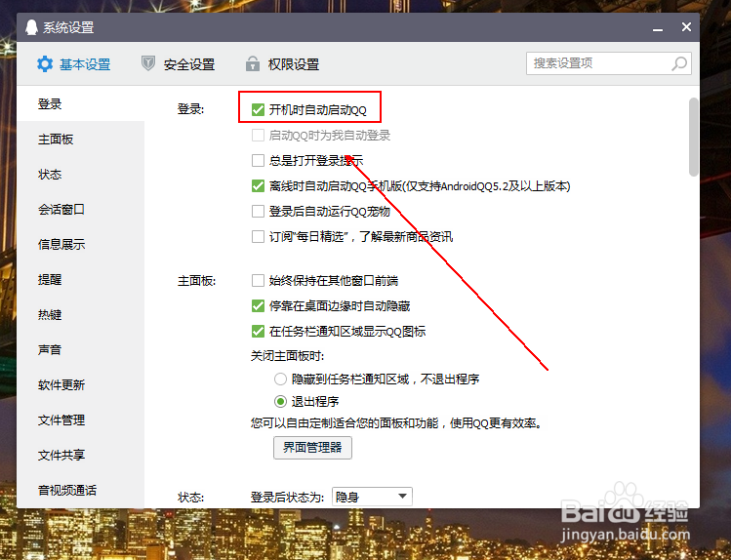Viewport: 731px width, 560px height.
Task: Open 会话窗口 sidebar section
Action: [80, 209]
